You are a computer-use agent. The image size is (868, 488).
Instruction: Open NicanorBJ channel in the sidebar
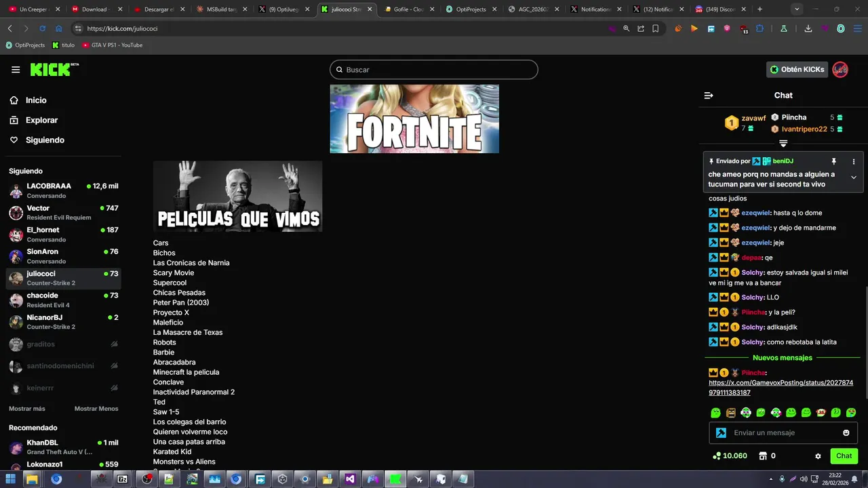tap(64, 322)
